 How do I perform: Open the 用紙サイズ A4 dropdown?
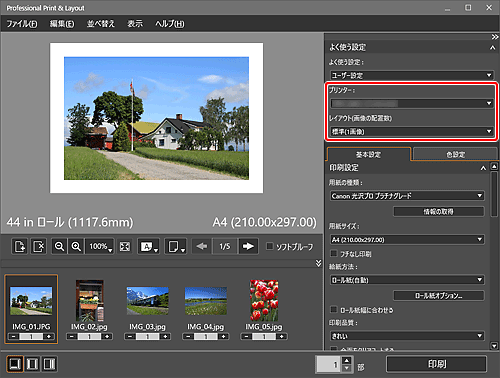coord(407,239)
